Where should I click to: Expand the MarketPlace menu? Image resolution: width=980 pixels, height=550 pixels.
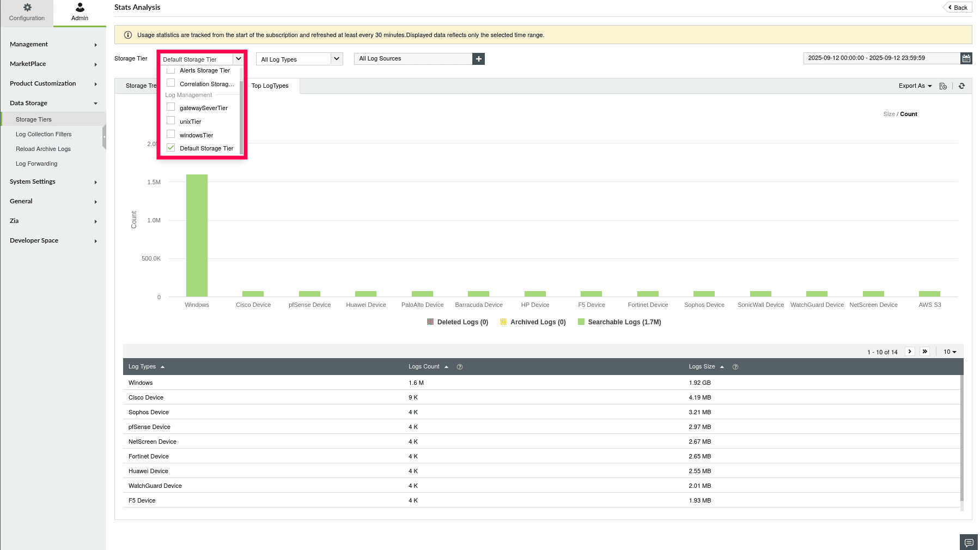[53, 64]
